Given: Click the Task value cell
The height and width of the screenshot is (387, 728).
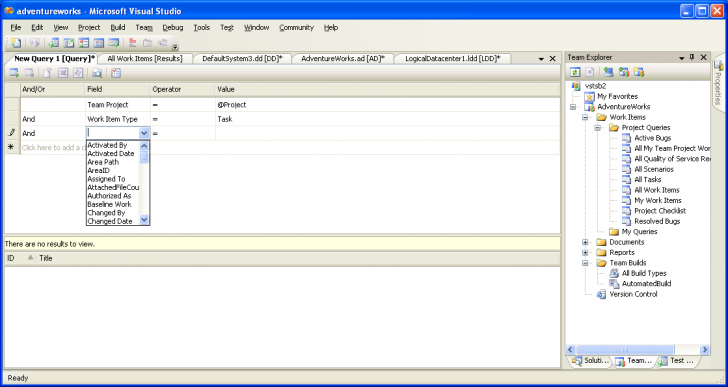Looking at the screenshot, I should point(387,119).
